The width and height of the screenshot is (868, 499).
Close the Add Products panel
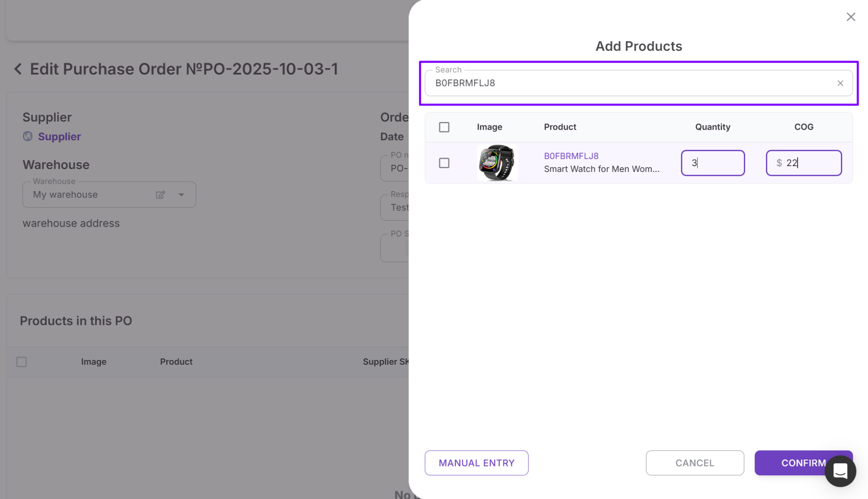(851, 17)
